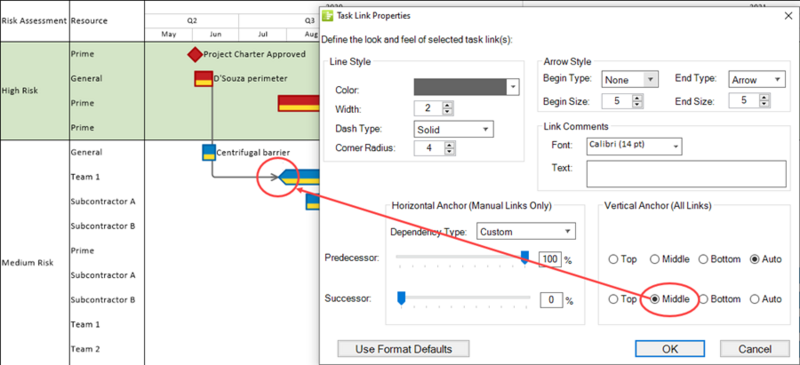800x365 pixels.
Task: Click the Link Comments Text field
Action: point(687,174)
